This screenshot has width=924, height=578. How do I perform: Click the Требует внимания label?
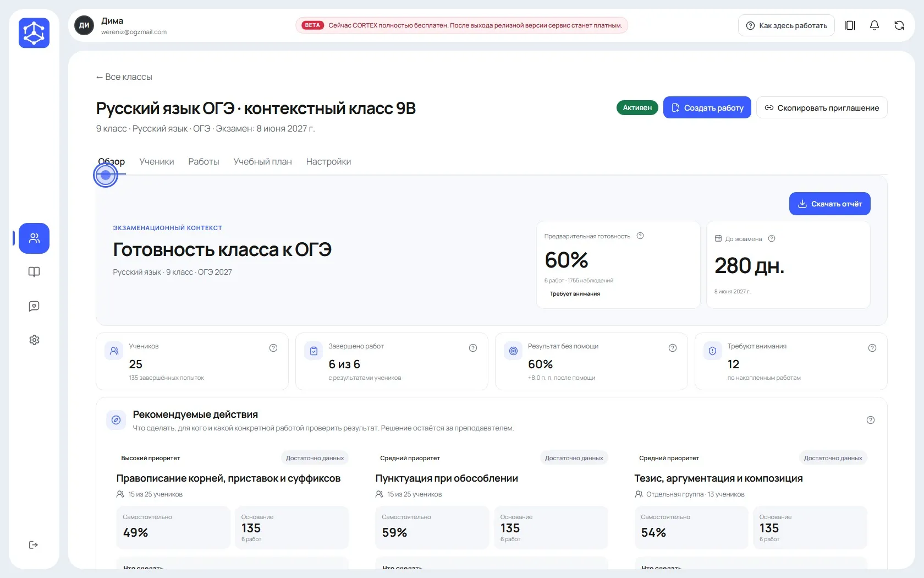[x=575, y=294]
